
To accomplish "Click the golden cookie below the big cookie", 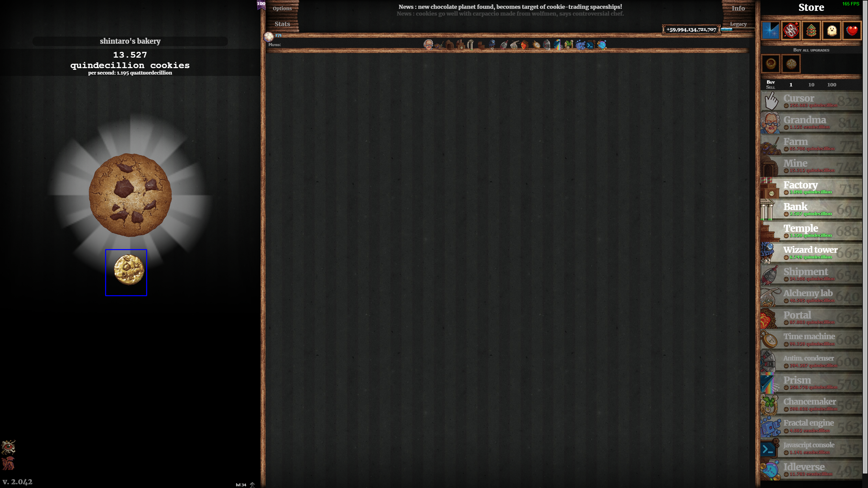I will (x=129, y=270).
